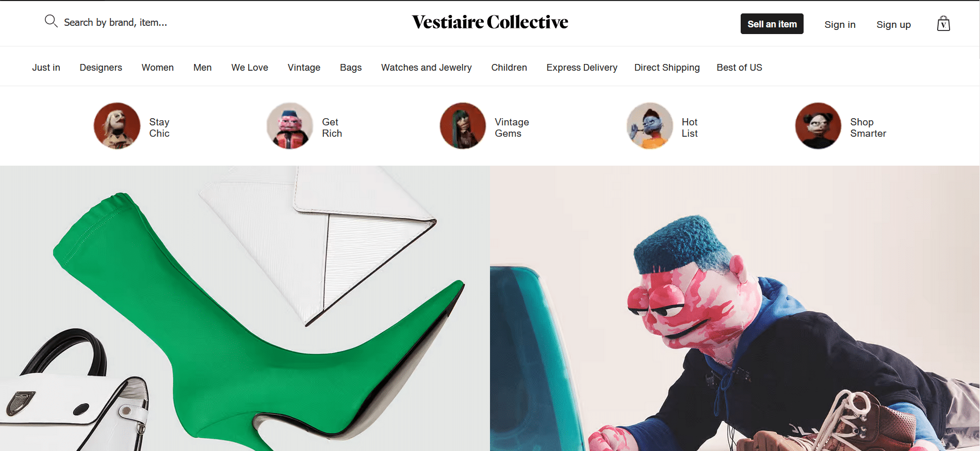Click the green boot banner image
The image size is (980, 451).
[x=245, y=308]
